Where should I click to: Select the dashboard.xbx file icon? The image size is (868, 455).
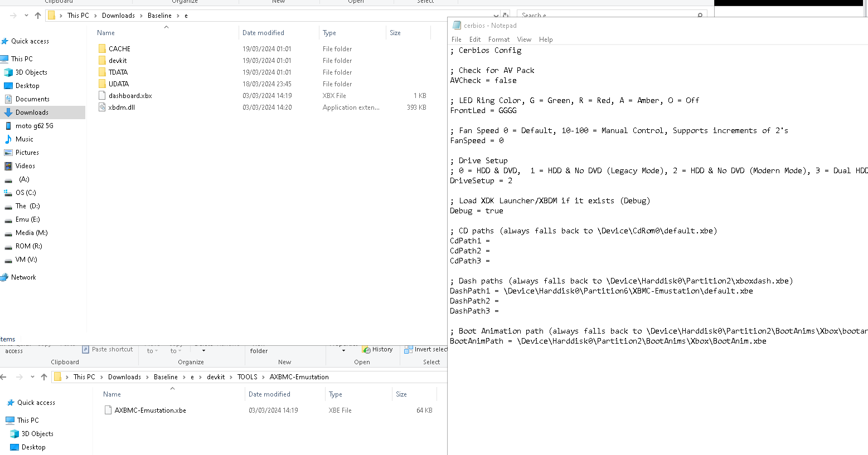pos(102,96)
